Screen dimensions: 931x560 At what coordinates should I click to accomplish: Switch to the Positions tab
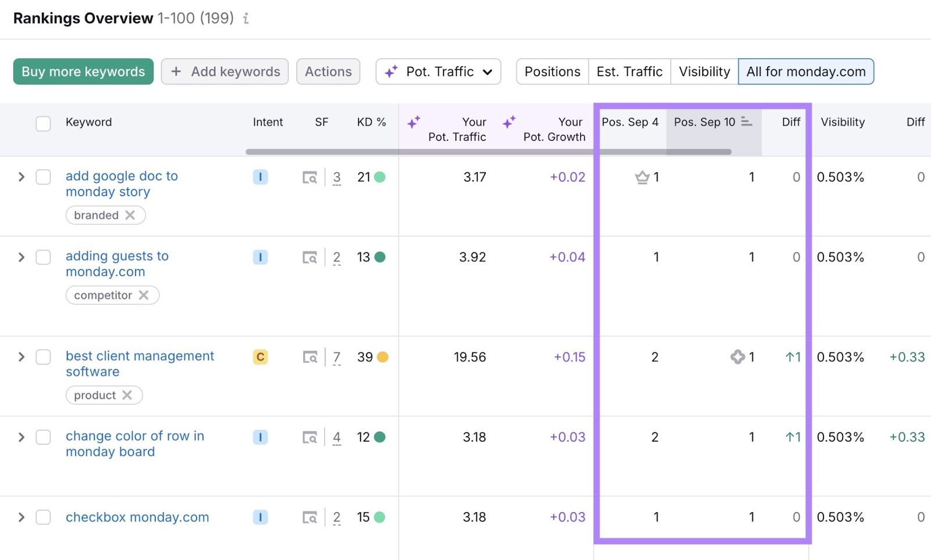pyautogui.click(x=552, y=72)
